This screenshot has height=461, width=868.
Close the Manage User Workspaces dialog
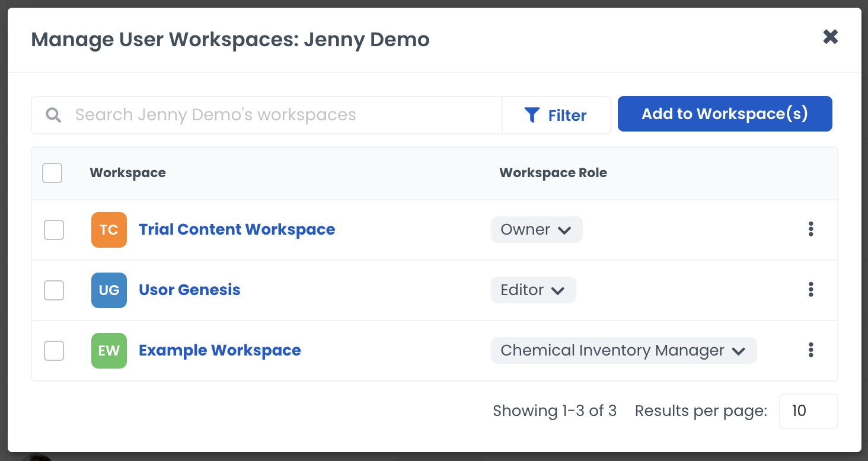(830, 37)
